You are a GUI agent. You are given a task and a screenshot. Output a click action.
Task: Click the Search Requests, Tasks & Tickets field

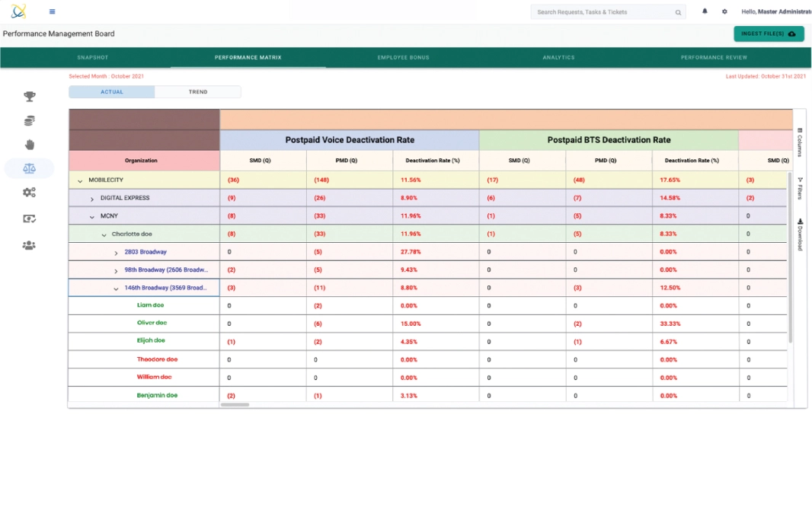(x=602, y=12)
